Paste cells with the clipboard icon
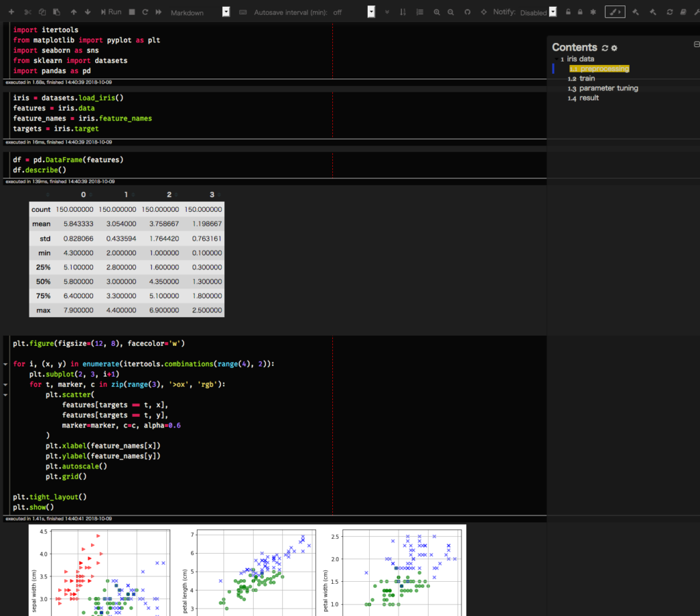 56,12
